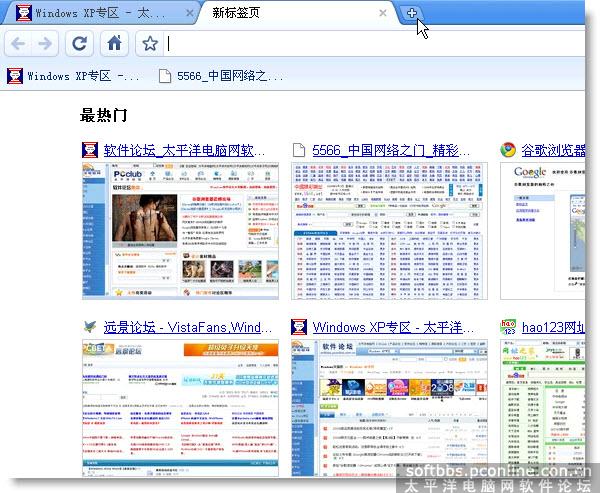Click the forward navigation arrow

pos(45,43)
